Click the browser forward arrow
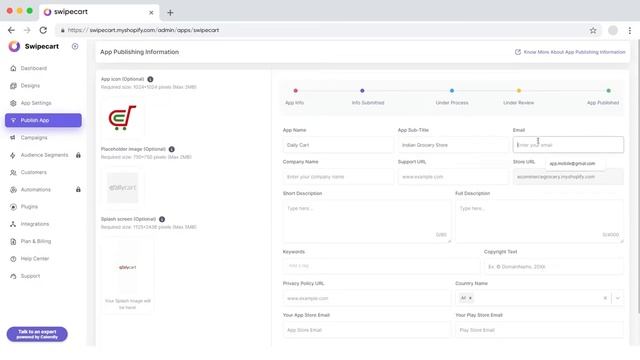The height and width of the screenshot is (360, 640). pos(27,30)
